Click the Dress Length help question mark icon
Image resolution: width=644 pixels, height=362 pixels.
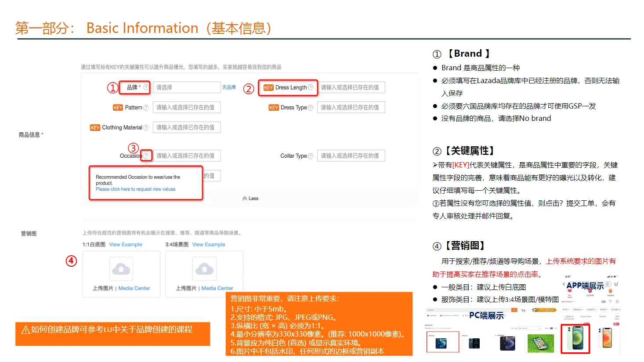click(311, 87)
